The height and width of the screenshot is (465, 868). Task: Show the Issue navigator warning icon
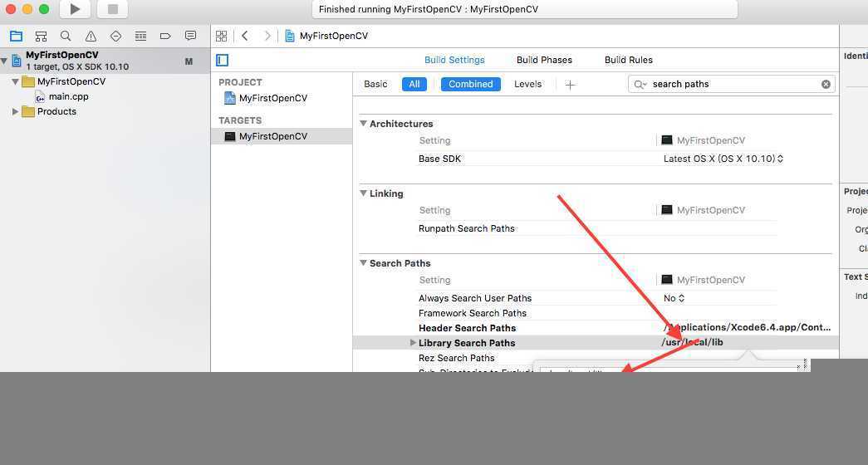(91, 36)
